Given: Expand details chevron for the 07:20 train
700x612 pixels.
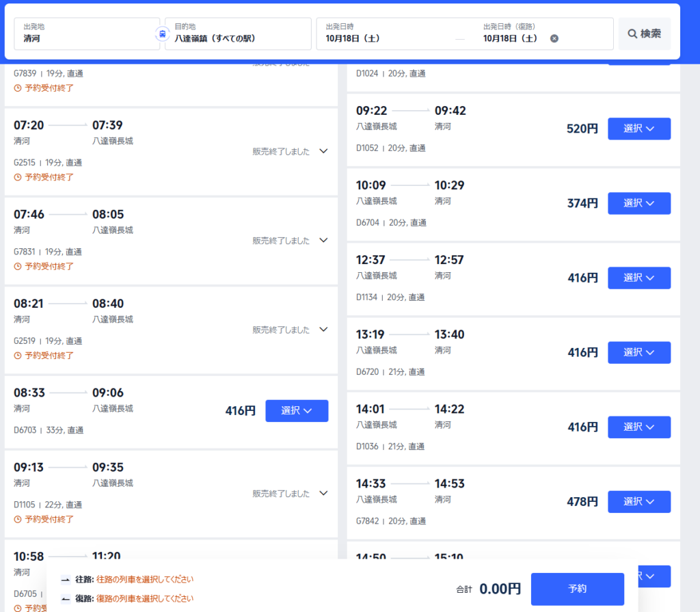Looking at the screenshot, I should pyautogui.click(x=324, y=151).
